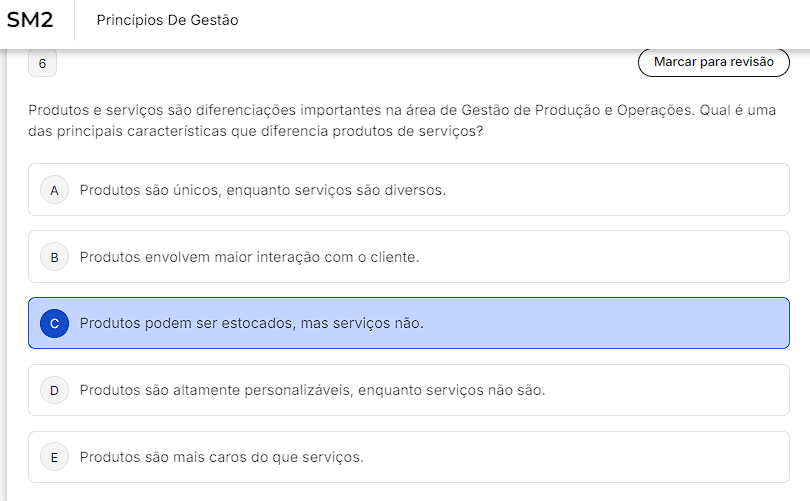
Task: Select the letter A answer circle
Action: coord(54,190)
